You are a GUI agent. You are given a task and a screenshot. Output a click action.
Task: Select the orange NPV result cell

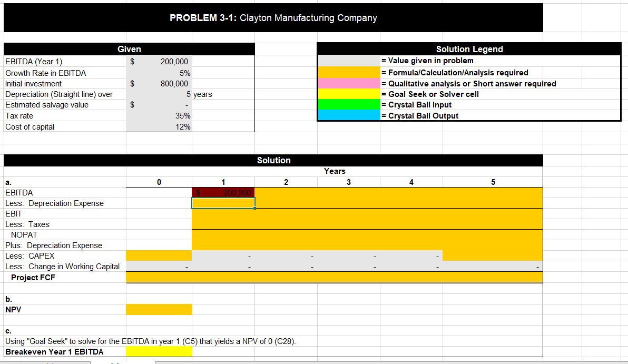pyautogui.click(x=159, y=310)
